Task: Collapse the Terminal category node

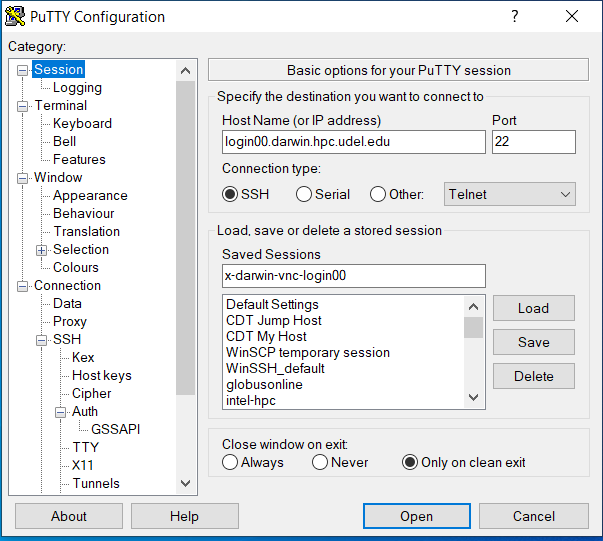Action: coord(23,106)
